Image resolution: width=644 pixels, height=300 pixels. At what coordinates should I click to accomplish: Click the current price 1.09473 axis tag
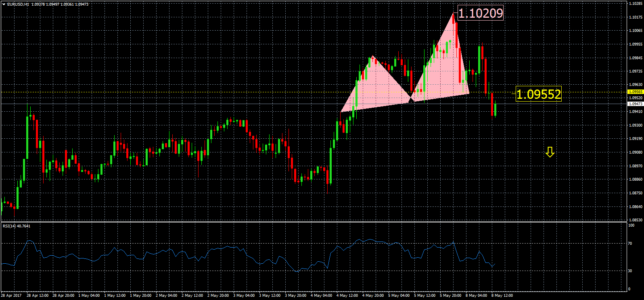click(x=635, y=104)
